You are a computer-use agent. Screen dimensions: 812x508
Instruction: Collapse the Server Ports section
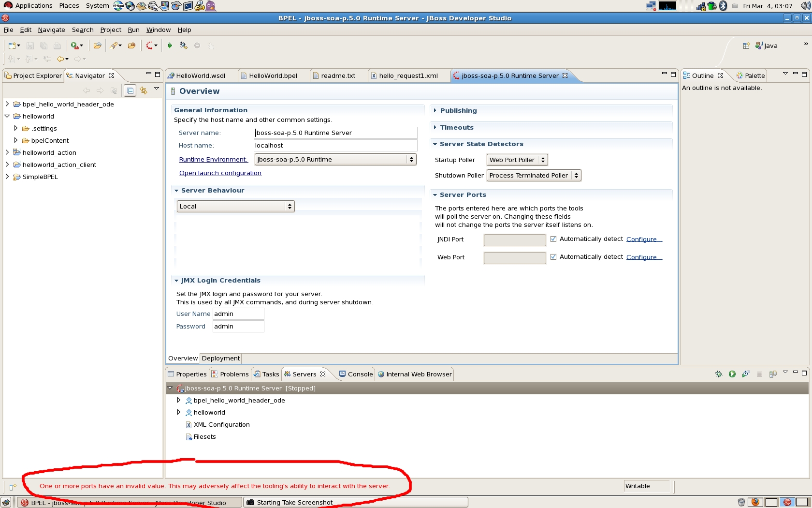point(435,195)
